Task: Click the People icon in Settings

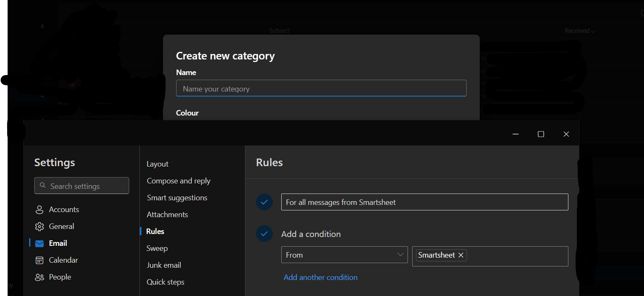Action: pyautogui.click(x=40, y=277)
